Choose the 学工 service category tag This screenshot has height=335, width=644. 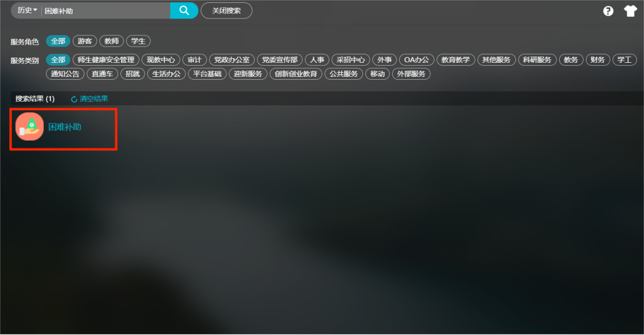(624, 60)
